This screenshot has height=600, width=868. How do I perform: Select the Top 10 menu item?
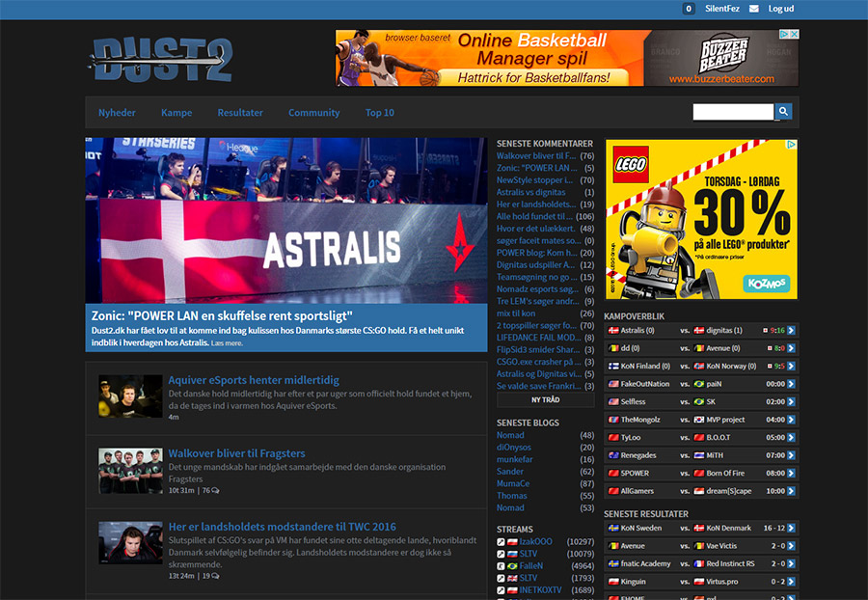click(380, 112)
